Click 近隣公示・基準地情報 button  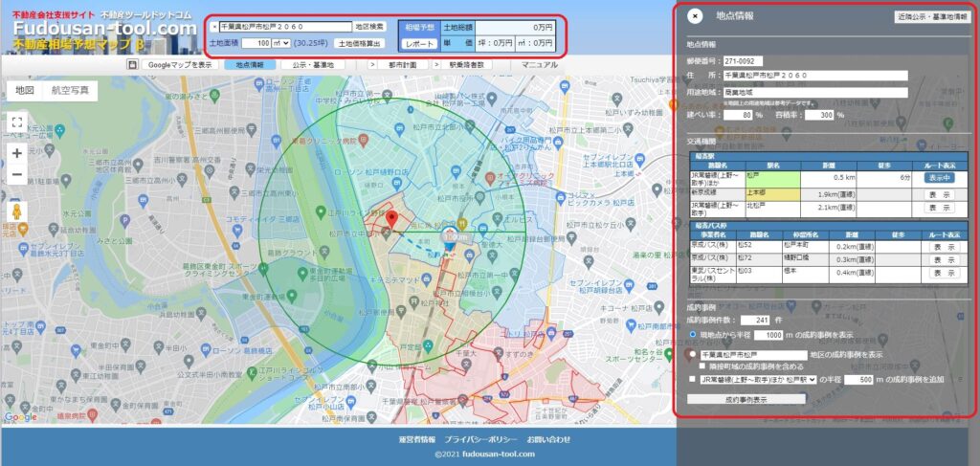pos(932,16)
